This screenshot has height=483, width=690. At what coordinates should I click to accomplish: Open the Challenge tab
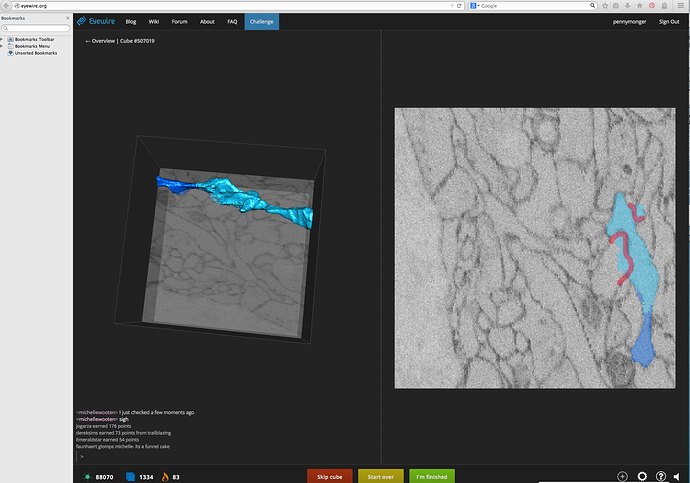click(x=262, y=21)
